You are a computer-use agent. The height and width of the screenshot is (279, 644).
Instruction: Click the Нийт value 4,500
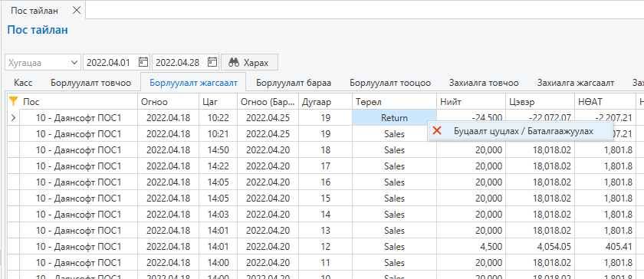471,246
